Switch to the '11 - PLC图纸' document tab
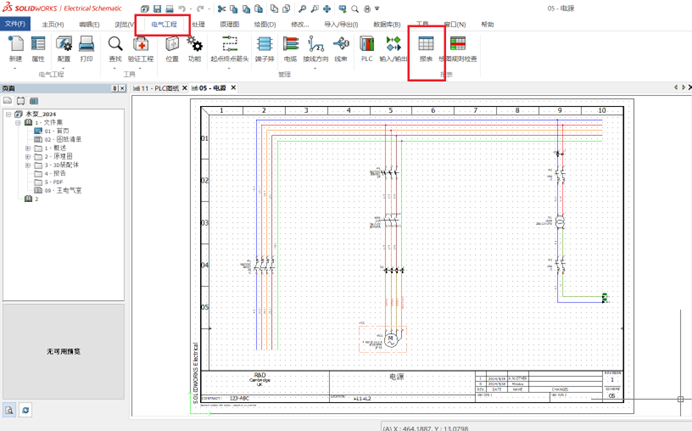The height and width of the screenshot is (431, 692). click(x=158, y=89)
